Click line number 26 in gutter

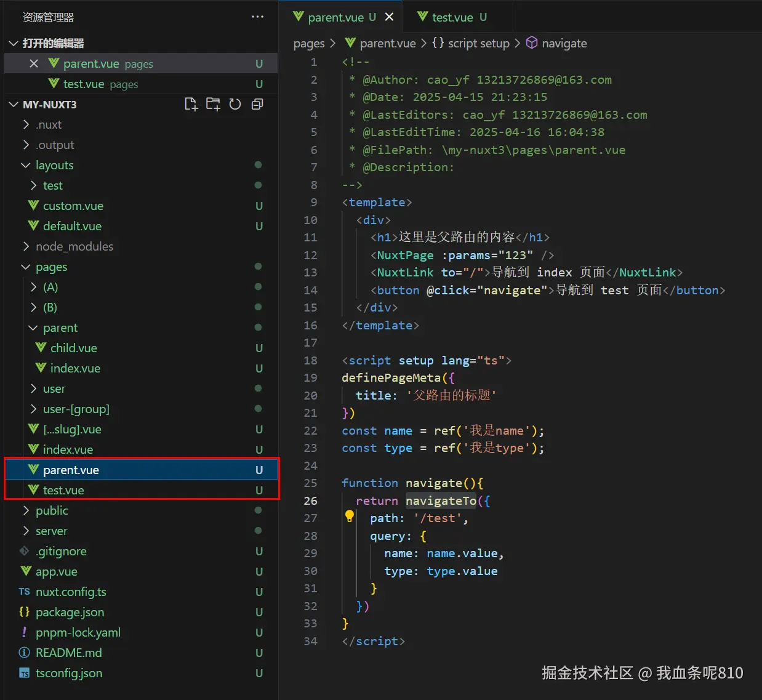(x=311, y=501)
